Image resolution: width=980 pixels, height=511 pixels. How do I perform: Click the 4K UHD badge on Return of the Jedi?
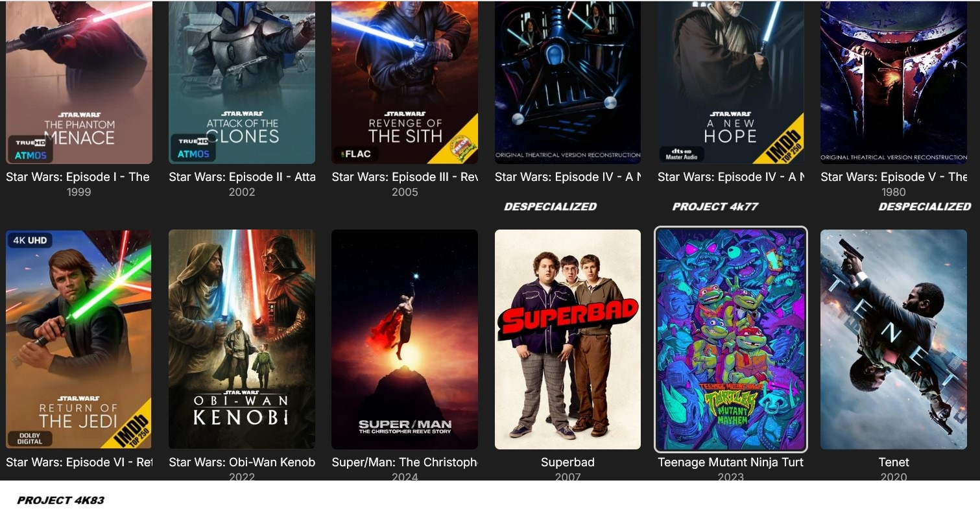coord(29,240)
